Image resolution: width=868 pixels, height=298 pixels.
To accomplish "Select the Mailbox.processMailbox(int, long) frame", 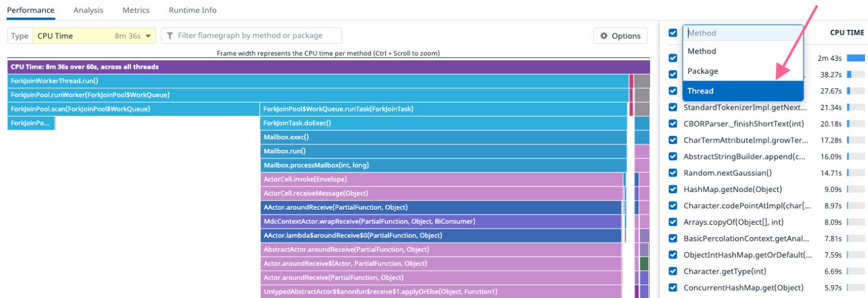I will coord(443,165).
